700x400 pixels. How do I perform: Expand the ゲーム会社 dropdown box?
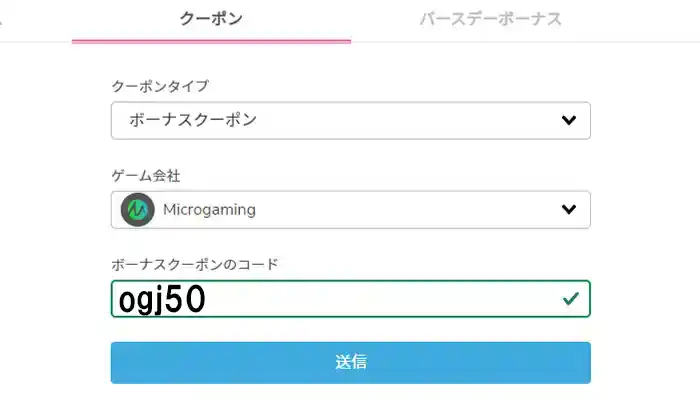pyautogui.click(x=350, y=210)
